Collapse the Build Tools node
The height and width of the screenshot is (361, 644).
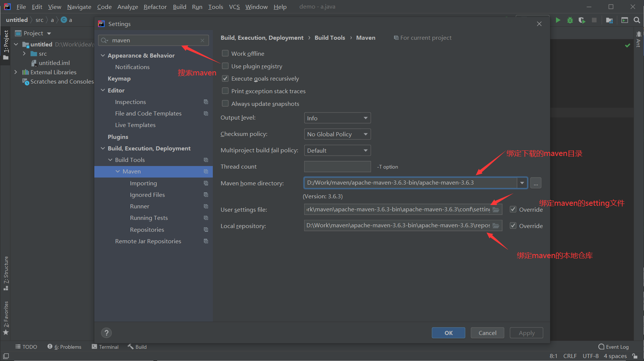(x=110, y=160)
